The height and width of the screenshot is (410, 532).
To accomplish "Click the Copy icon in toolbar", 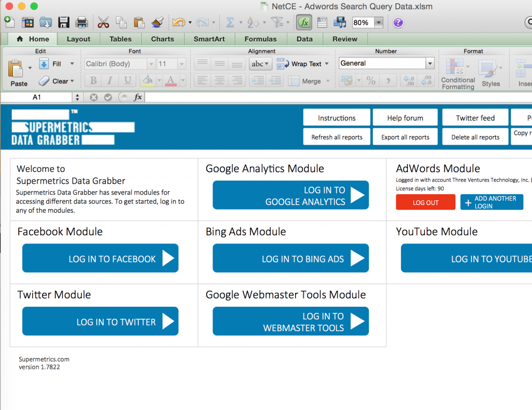I will pos(121,23).
